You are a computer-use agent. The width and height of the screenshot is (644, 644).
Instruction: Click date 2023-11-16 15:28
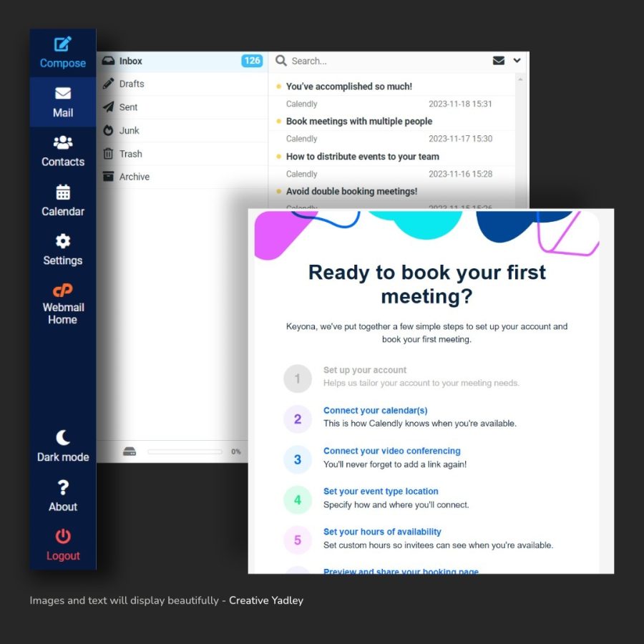tap(460, 174)
